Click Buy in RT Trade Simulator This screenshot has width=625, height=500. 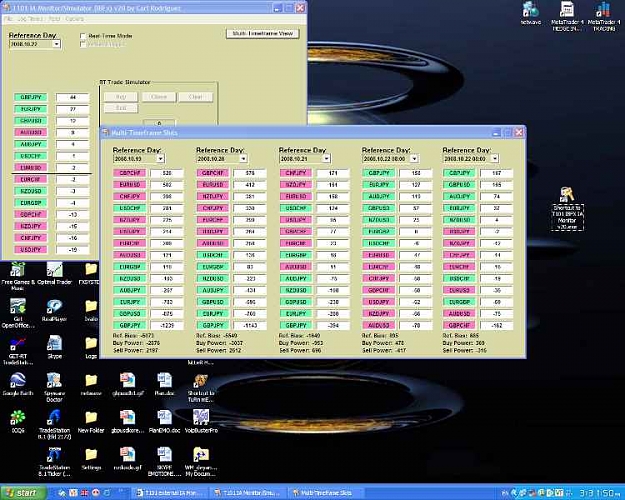[121, 97]
